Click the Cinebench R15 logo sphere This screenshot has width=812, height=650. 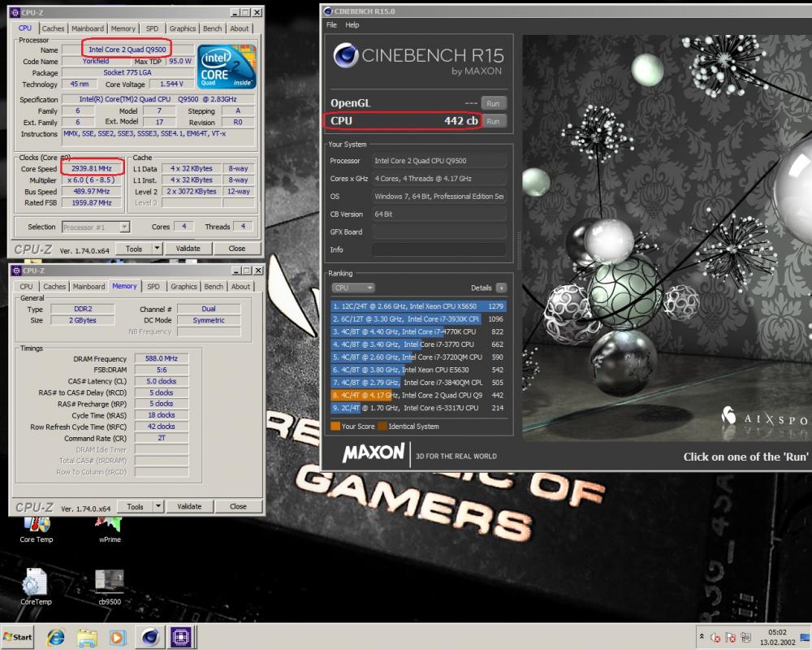[x=346, y=55]
